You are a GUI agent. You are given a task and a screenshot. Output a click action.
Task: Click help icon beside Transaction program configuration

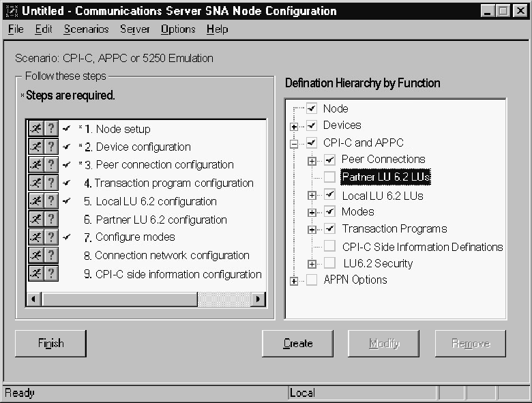[x=50, y=183]
